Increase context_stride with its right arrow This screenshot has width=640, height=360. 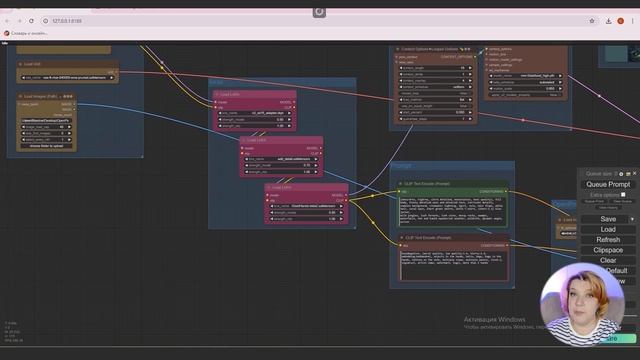pyautogui.click(x=470, y=74)
